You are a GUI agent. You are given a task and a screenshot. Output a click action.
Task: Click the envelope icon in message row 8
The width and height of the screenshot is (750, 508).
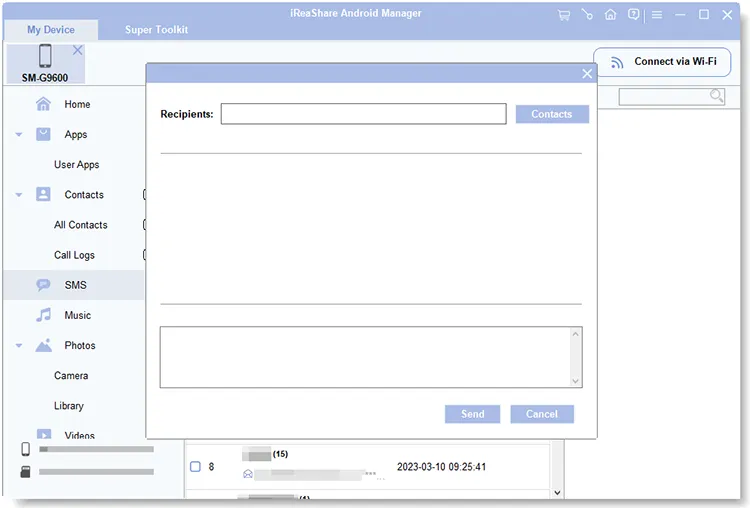tap(248, 474)
